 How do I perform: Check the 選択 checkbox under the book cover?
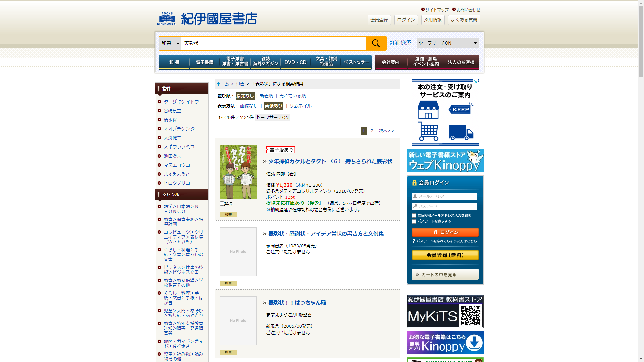[x=222, y=204]
